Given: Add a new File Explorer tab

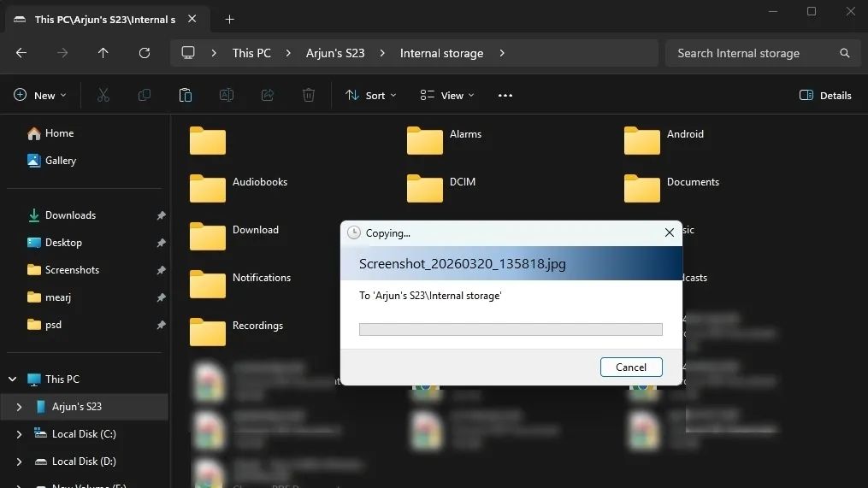Looking at the screenshot, I should pos(229,20).
